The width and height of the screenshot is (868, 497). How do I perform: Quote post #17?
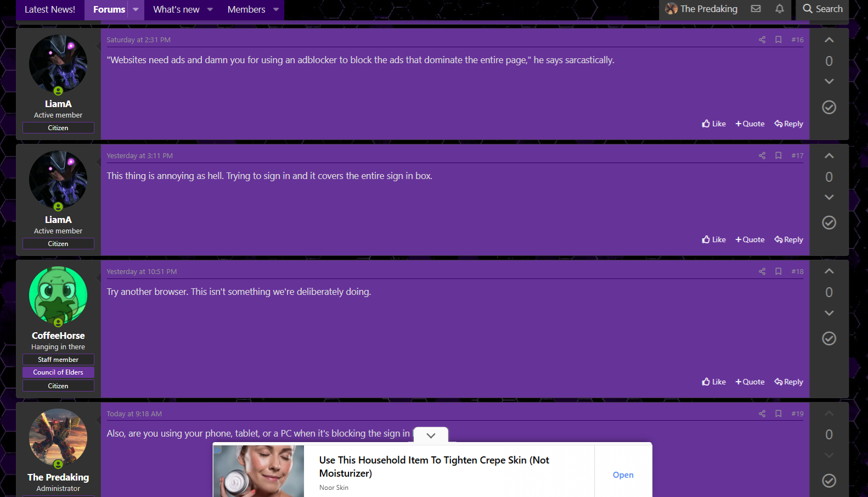pos(750,239)
